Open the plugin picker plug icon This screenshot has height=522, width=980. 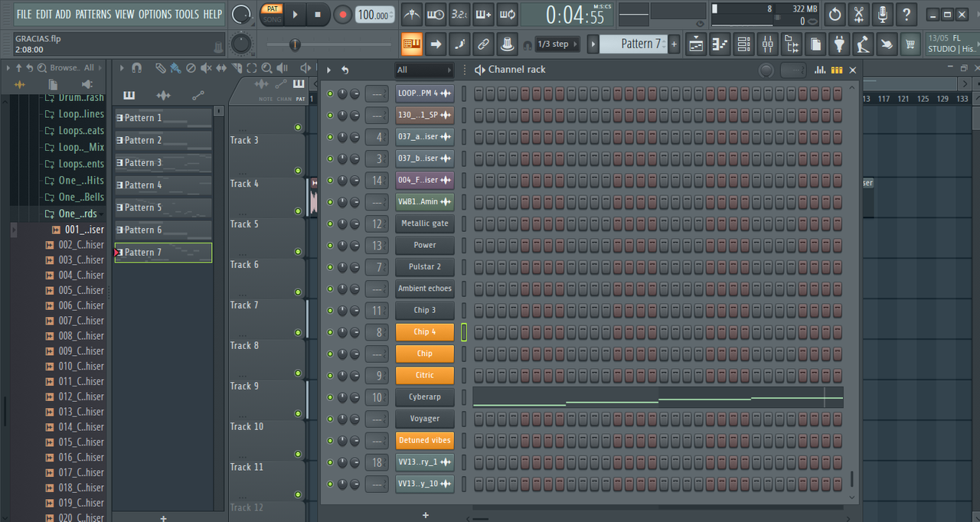pyautogui.click(x=840, y=44)
